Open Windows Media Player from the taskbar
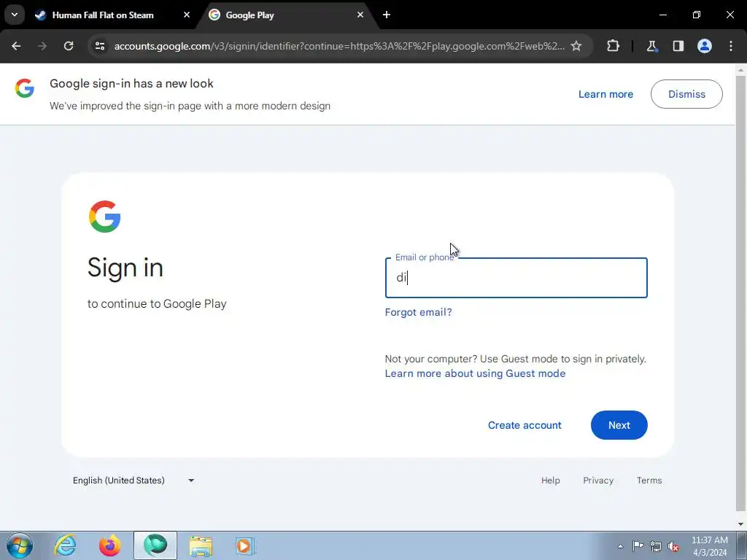 (245, 545)
